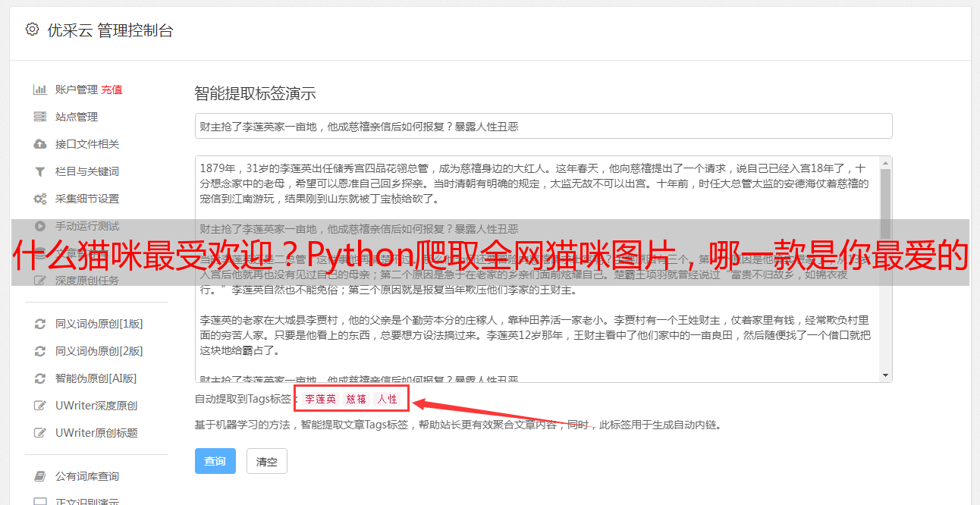
Task: Click the edit icon next to UWriter原创标题
Action: coord(40,433)
